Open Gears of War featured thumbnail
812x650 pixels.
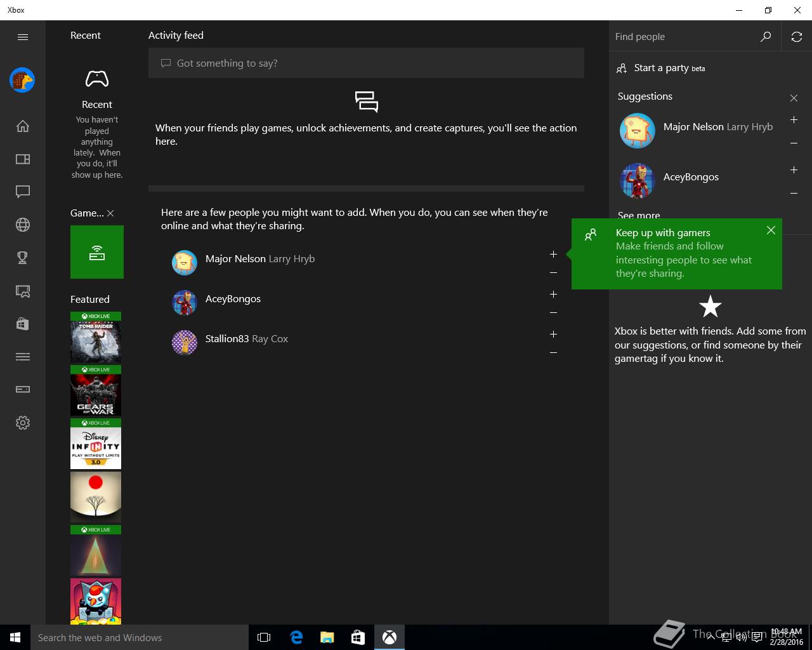(96, 390)
